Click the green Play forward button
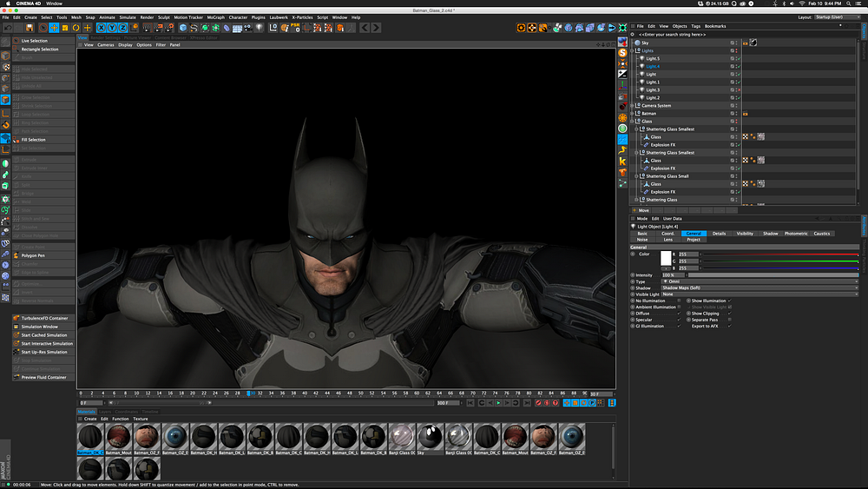The image size is (868, 489). click(498, 403)
